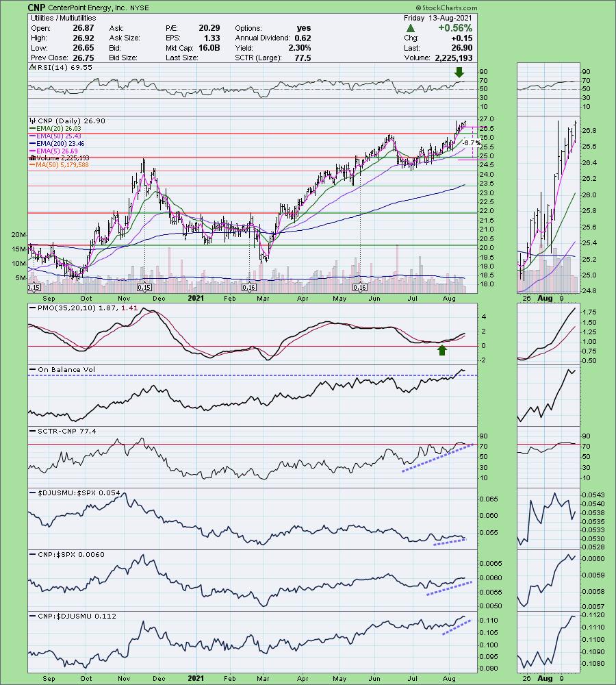Viewport: 616px width, 685px height.
Task: Click the High value '26.92'
Action: 83,38
